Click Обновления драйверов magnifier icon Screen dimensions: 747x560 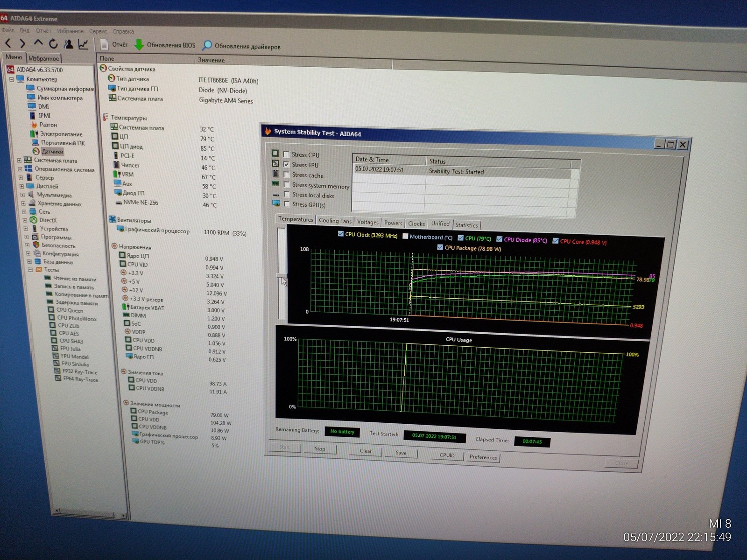coord(207,46)
